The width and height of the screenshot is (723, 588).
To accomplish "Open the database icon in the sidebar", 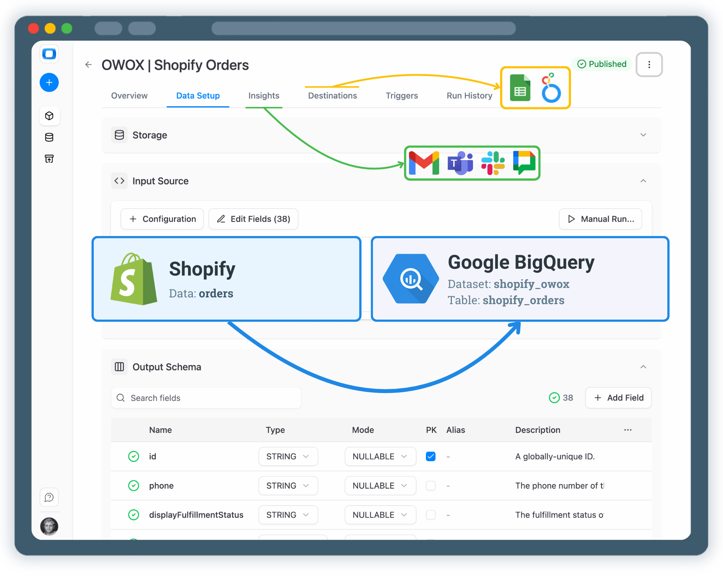I will click(49, 137).
